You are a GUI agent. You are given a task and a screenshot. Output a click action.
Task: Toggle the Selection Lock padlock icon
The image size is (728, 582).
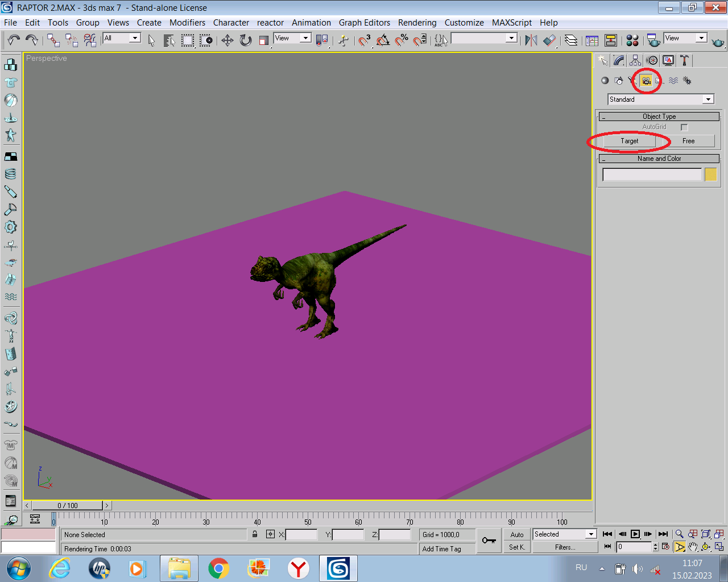click(255, 534)
